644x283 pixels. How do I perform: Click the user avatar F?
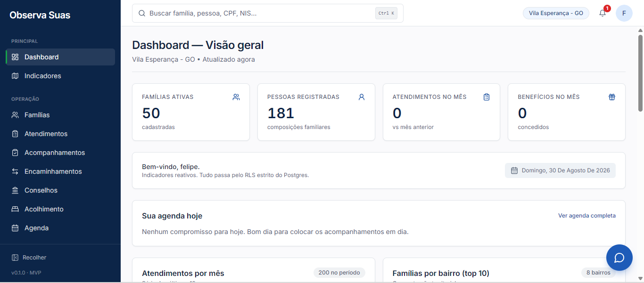click(624, 13)
